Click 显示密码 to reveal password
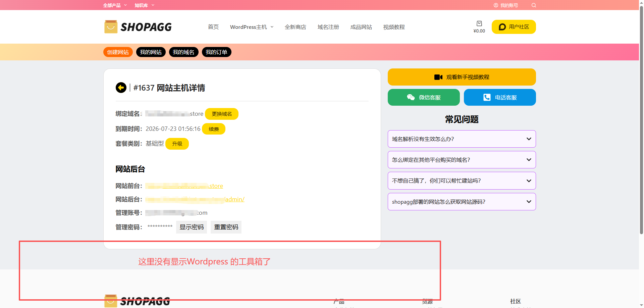This screenshot has width=644, height=308. click(x=192, y=227)
